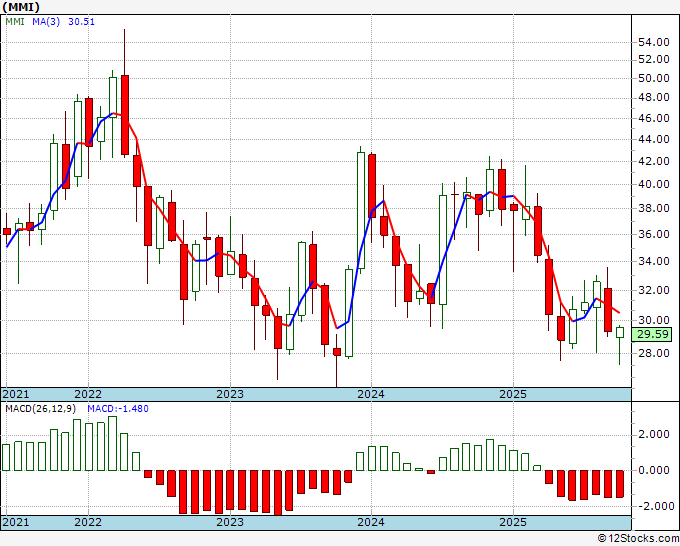Click the 54.00 price axis label
The image size is (680, 546).
[x=654, y=43]
